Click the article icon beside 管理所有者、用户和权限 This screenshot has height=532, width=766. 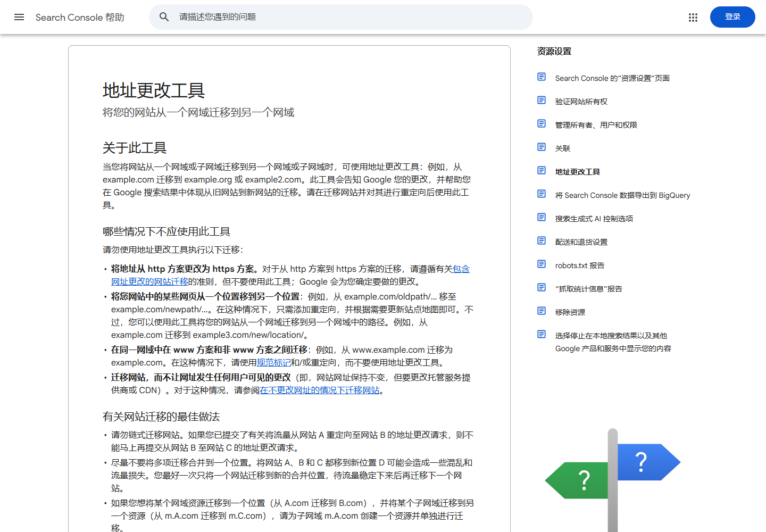tap(542, 124)
